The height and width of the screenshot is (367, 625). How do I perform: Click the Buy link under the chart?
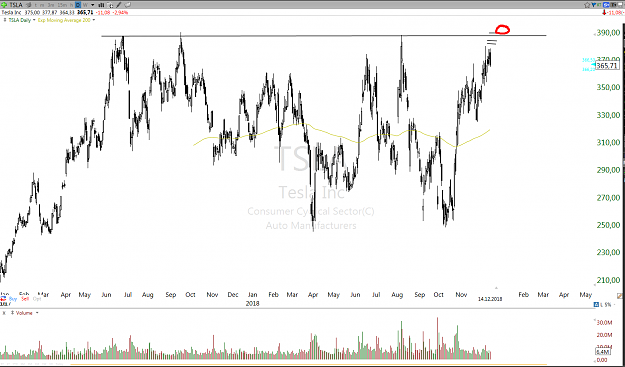tap(13, 298)
